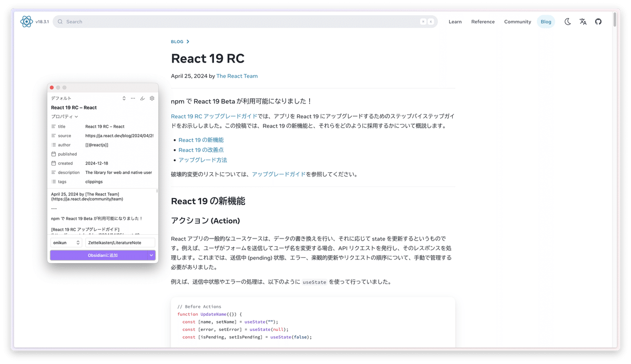
Task: Open the GitHub icon link
Action: (598, 22)
